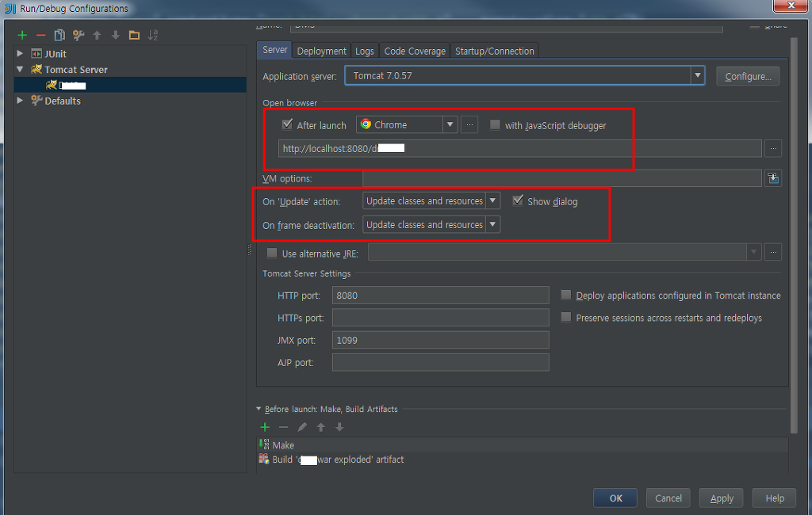Click the edit defaults wrench icon

point(79,35)
